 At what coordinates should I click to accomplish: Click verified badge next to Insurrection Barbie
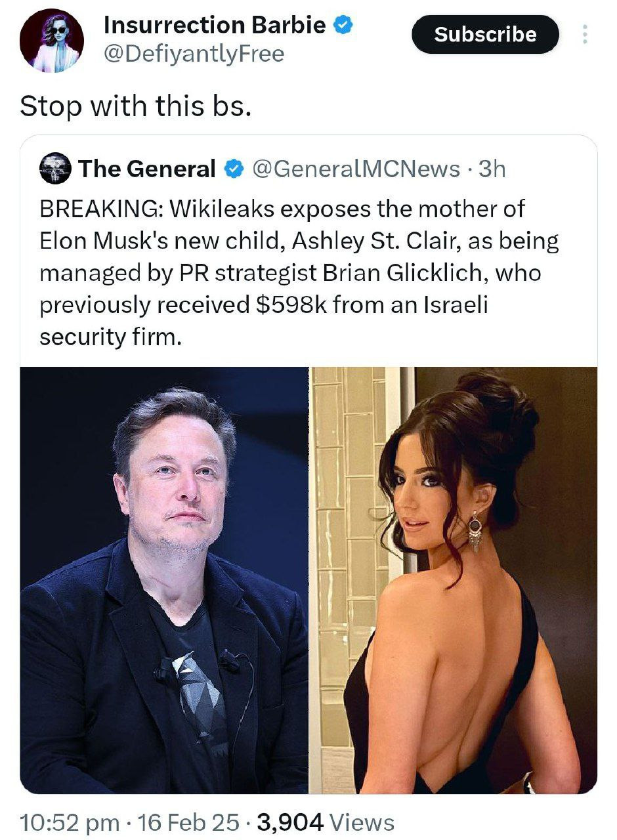344,26
